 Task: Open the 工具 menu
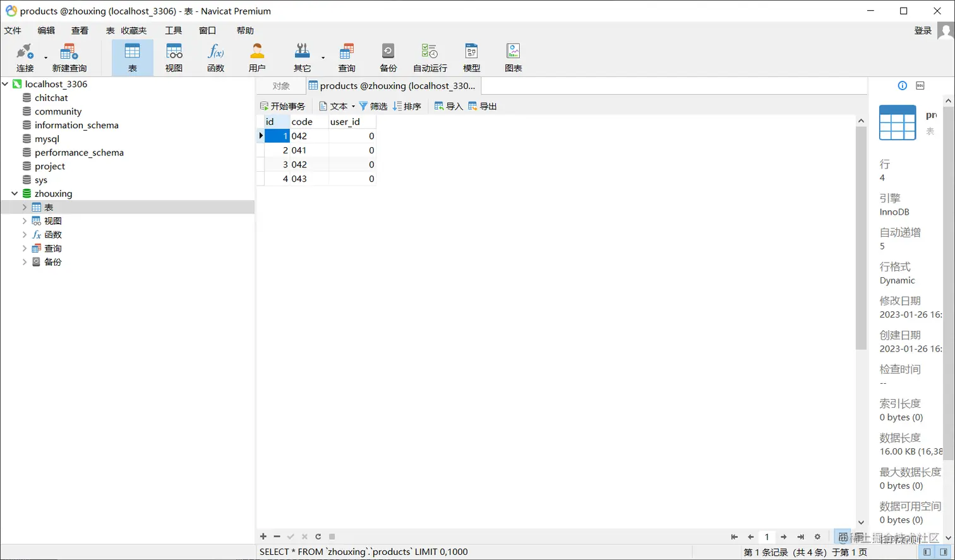[173, 30]
